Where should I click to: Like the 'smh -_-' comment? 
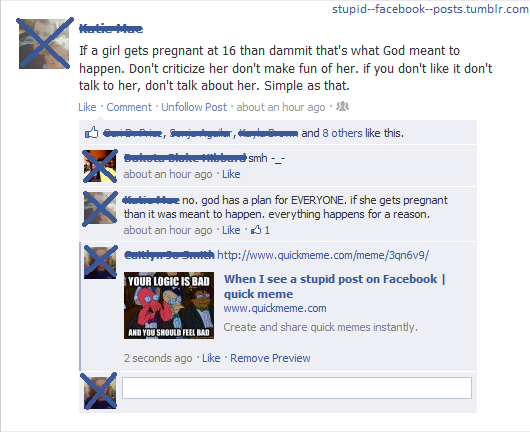click(x=231, y=174)
